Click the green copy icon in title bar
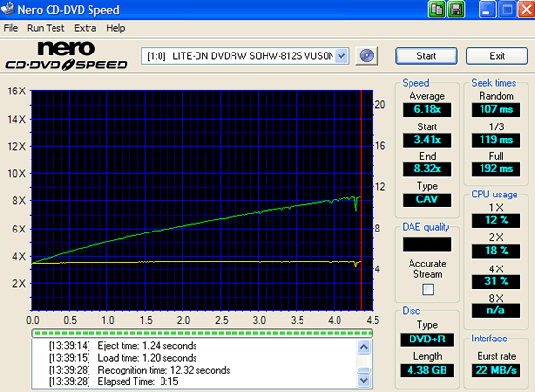The image size is (535, 392). click(x=437, y=9)
